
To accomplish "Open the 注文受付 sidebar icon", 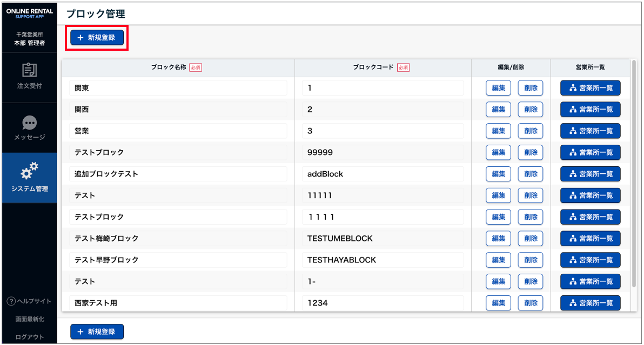I will point(29,71).
